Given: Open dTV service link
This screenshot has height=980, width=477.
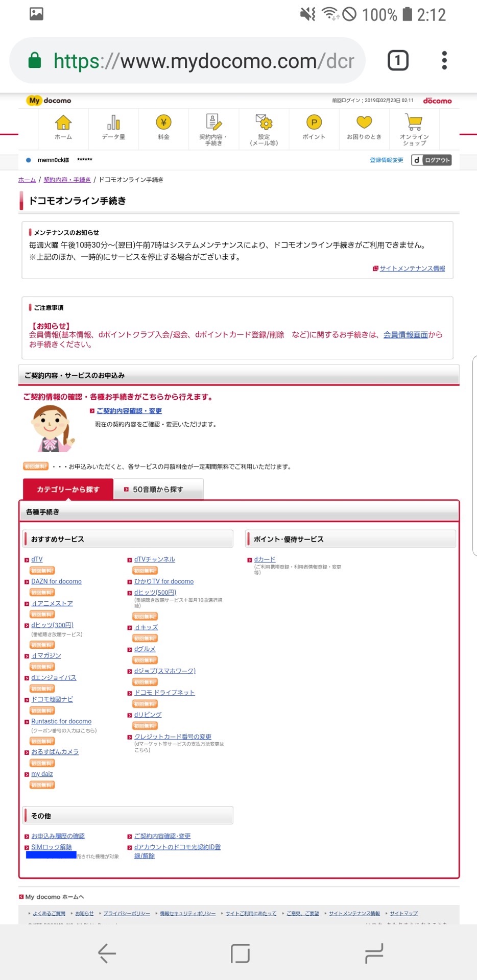Looking at the screenshot, I should [x=37, y=559].
